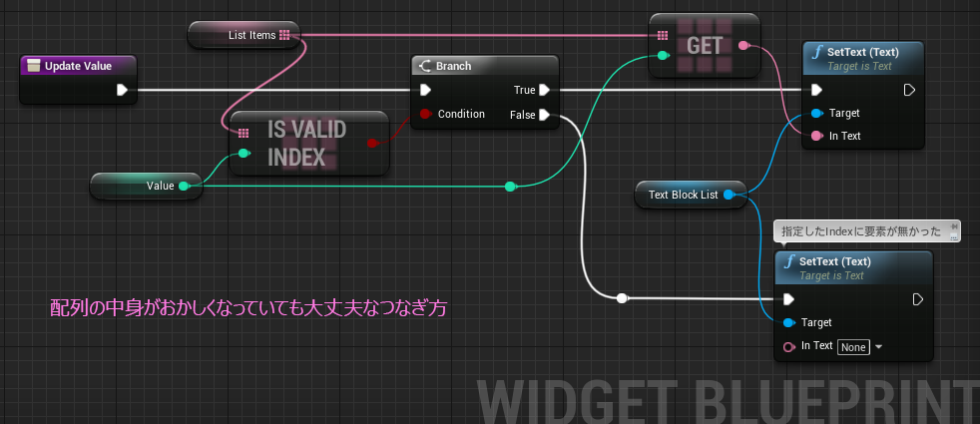Toggle the comment bubble pin icon
The image size is (980, 424).
click(953, 226)
